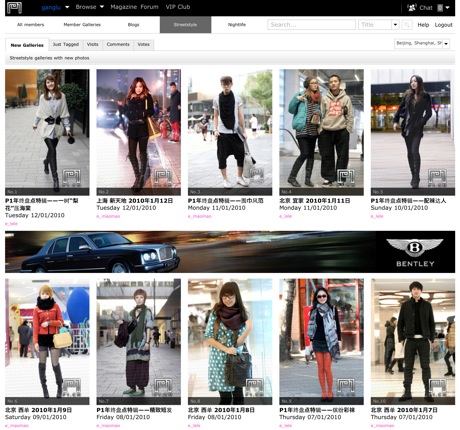
Task: Open author link under Sunday 10/01/2010
Action: tap(377, 216)
